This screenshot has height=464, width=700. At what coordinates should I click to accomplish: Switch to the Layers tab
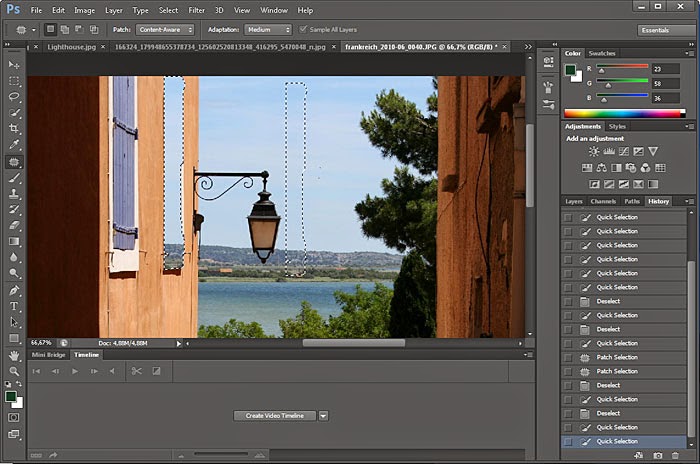pos(574,201)
